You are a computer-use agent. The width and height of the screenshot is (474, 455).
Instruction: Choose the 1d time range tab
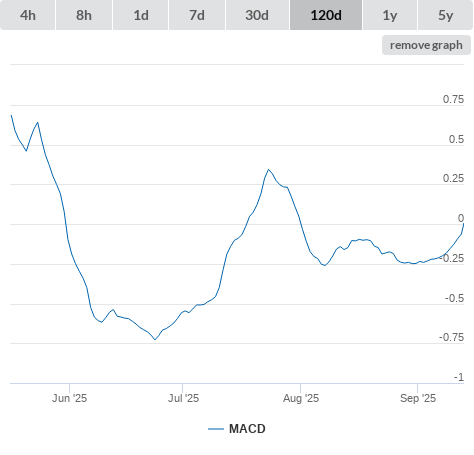(141, 15)
